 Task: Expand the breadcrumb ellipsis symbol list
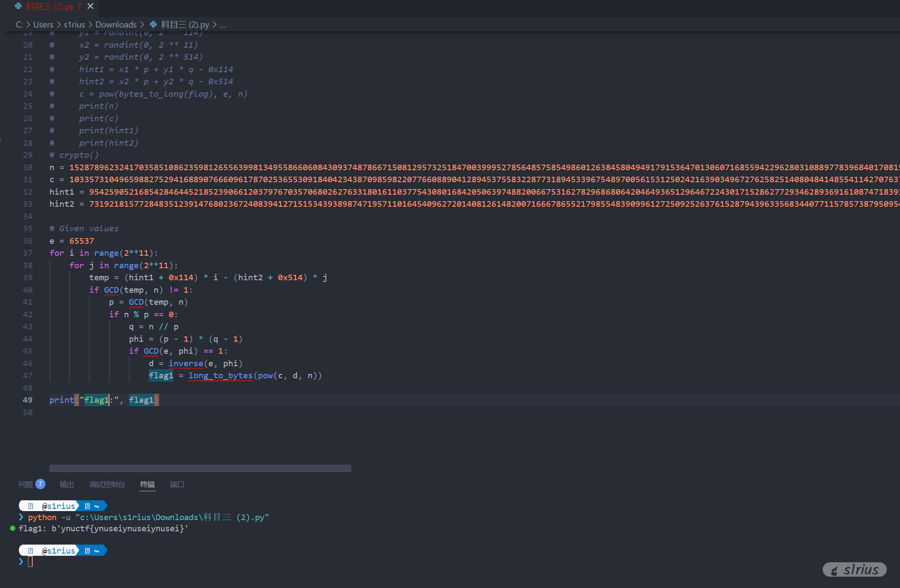pyautogui.click(x=222, y=24)
